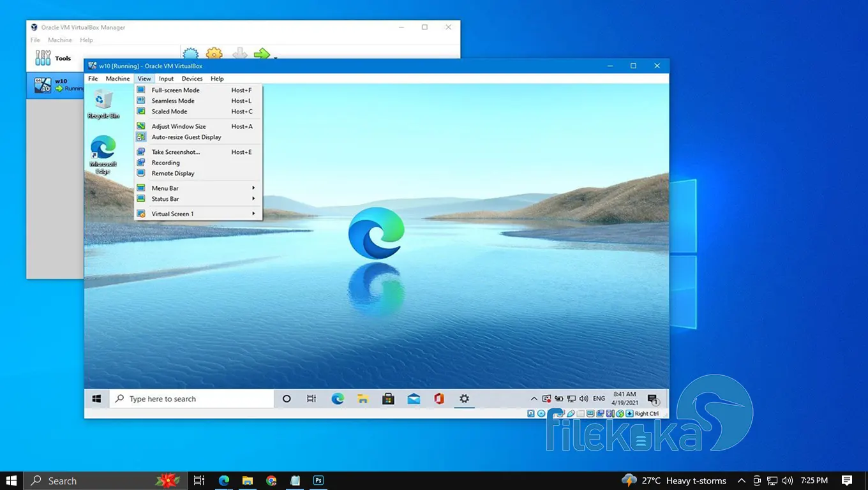
Task: Click the guest Cortana circle icon
Action: [287, 399]
